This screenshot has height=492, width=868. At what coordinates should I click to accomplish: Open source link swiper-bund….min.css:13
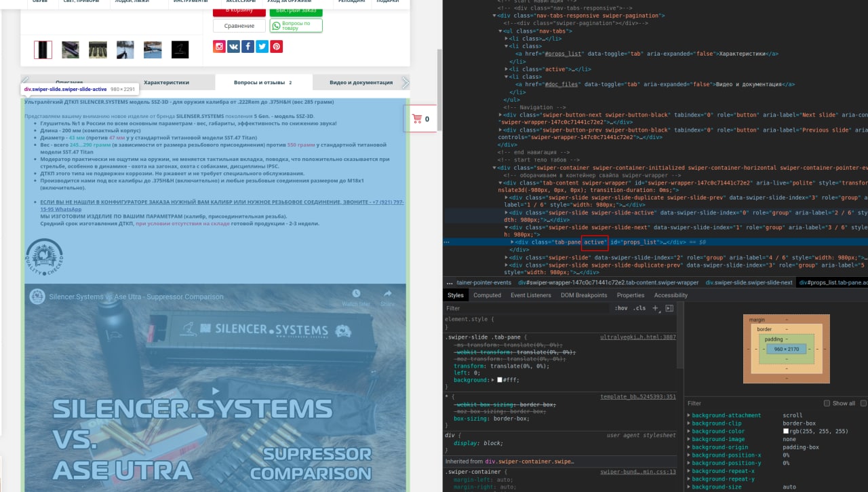[637, 472]
